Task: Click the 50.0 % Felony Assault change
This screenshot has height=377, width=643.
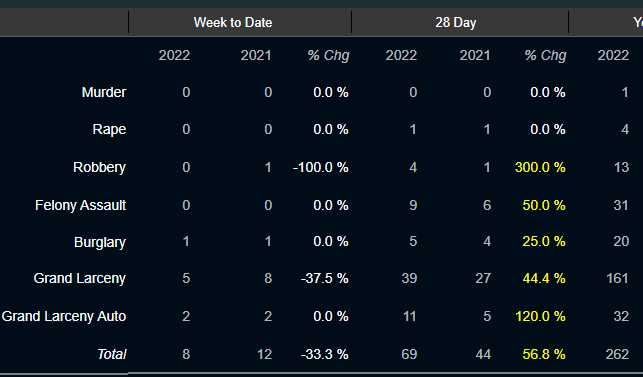Action: [x=544, y=205]
